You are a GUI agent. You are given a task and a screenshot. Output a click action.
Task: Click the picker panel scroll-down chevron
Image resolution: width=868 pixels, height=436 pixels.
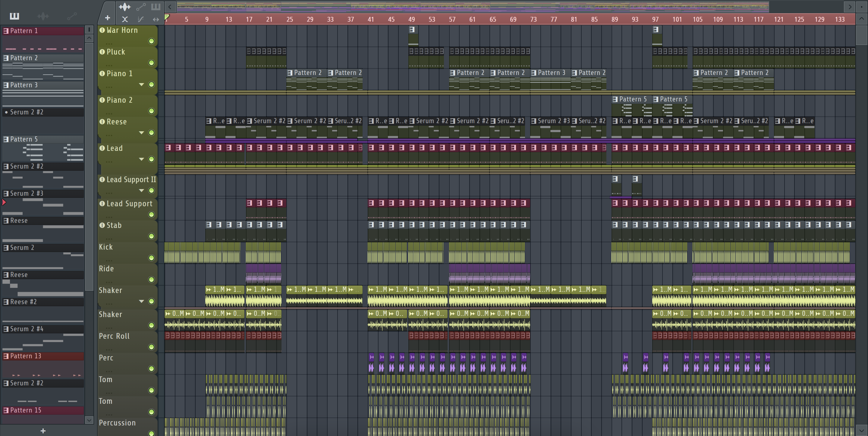[x=89, y=420]
